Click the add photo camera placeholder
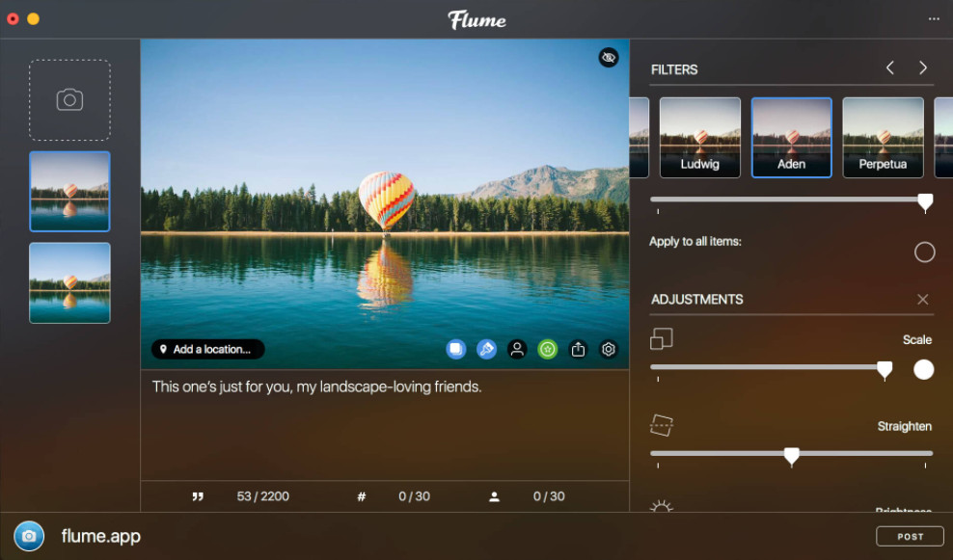Screen dimensions: 953x560 click(x=69, y=99)
